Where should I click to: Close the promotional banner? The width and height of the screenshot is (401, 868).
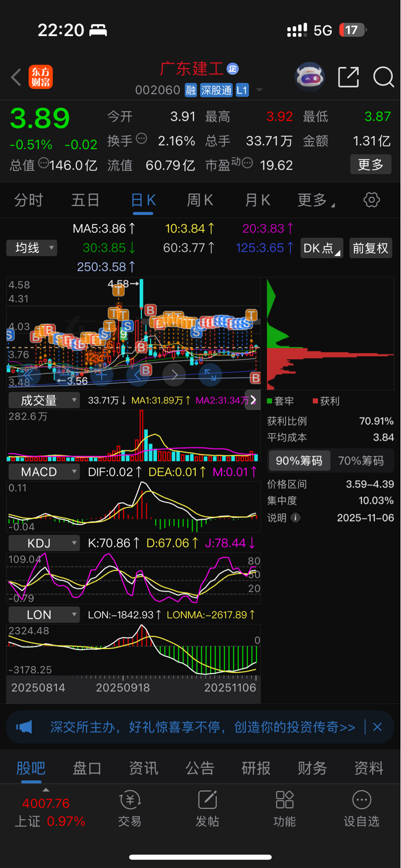click(378, 727)
